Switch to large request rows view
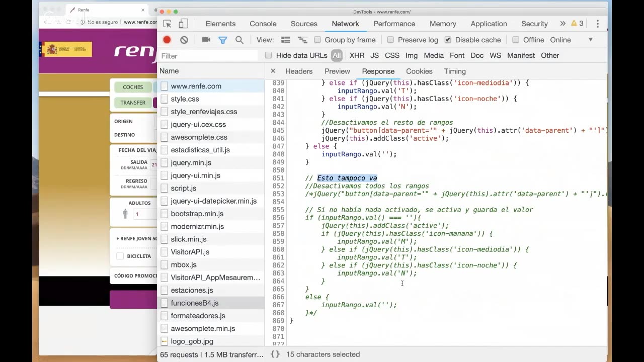644x362 pixels. pos(285,40)
